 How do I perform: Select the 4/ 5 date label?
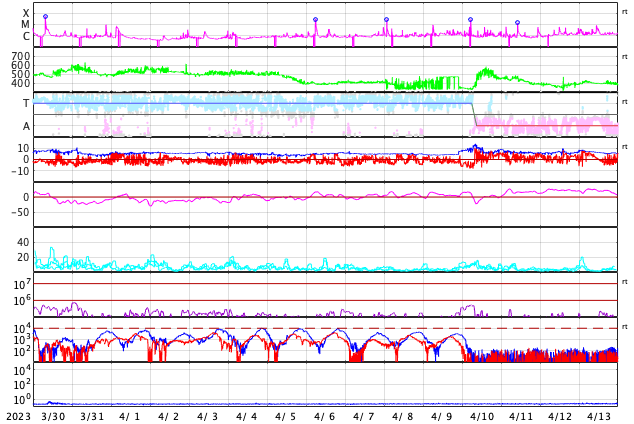[285, 417]
